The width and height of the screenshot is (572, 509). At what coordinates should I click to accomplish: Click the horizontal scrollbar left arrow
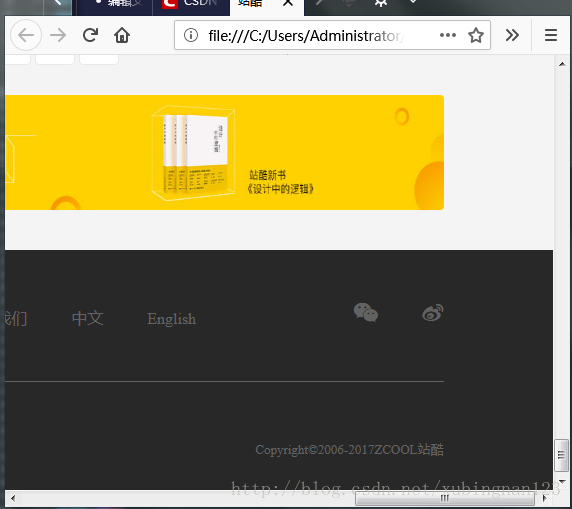pyautogui.click(x=13, y=498)
